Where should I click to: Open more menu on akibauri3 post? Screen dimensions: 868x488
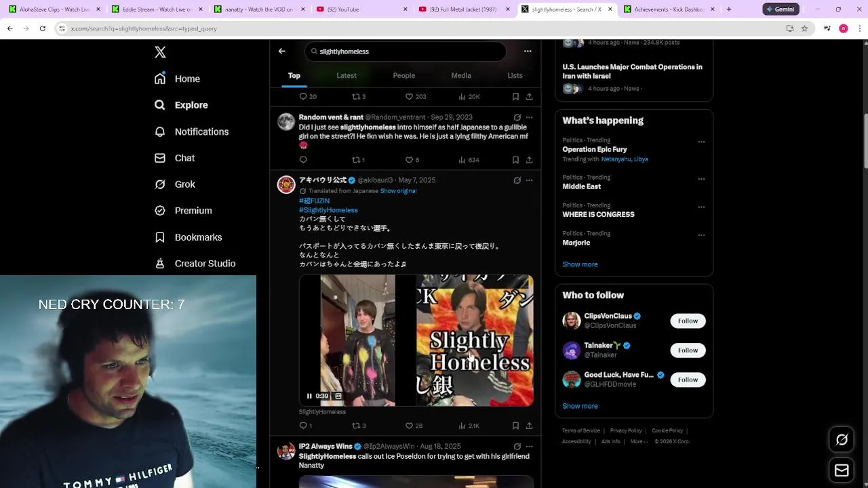pyautogui.click(x=530, y=180)
